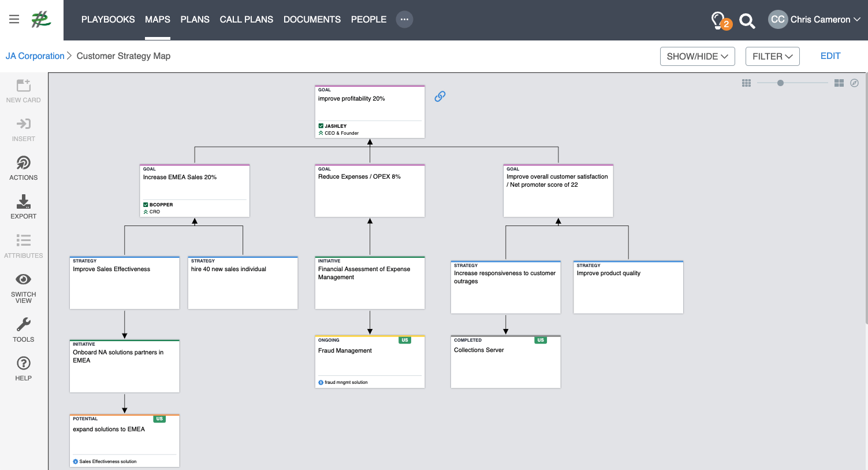Image resolution: width=868 pixels, height=470 pixels.
Task: Switch to the Playbooks tab
Action: [108, 20]
